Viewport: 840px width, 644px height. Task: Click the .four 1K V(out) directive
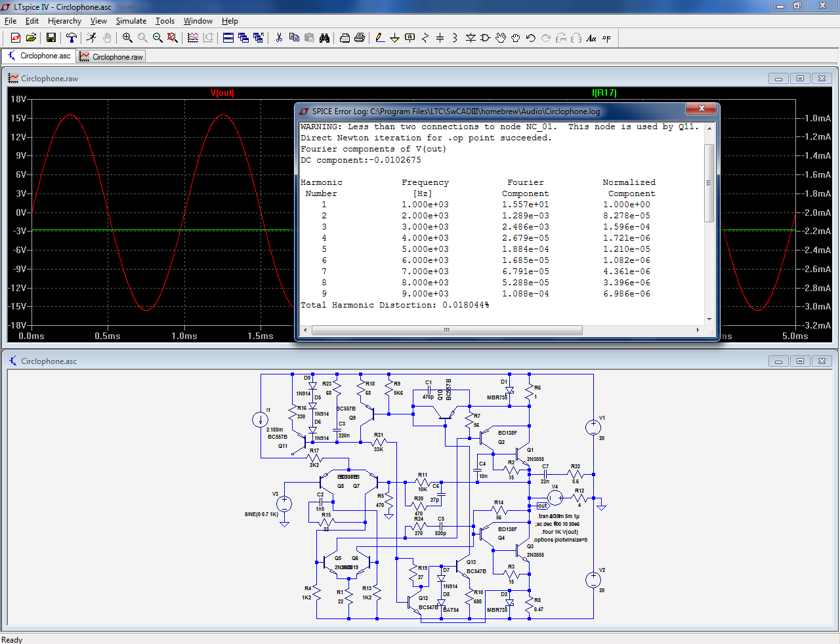coord(560,532)
